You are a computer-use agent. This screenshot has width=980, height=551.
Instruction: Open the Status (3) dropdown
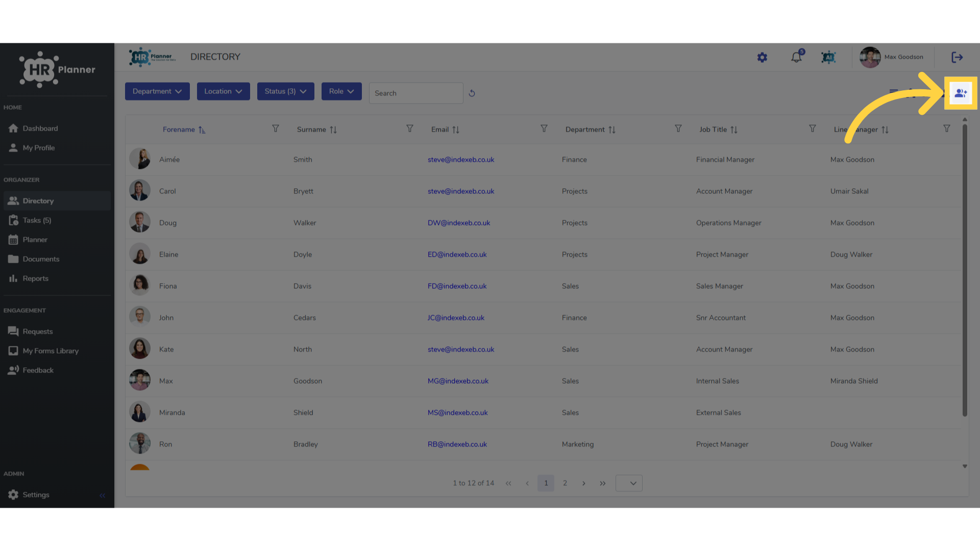[x=285, y=91]
